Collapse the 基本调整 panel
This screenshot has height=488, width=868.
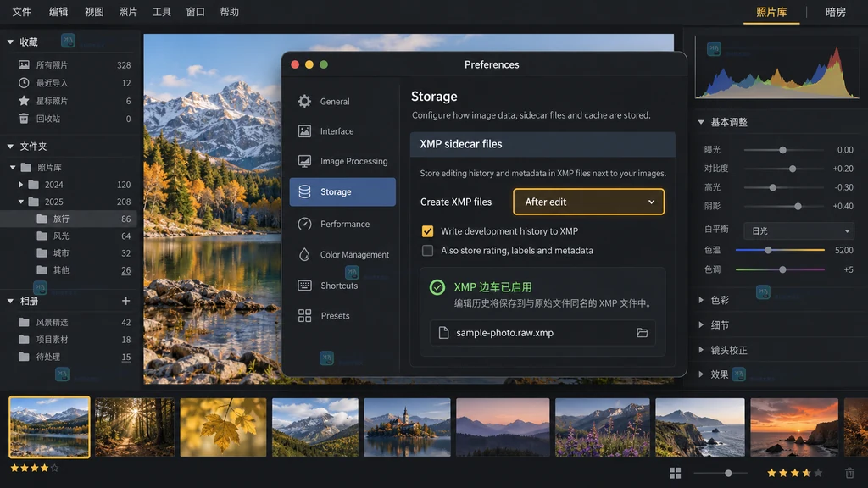[x=701, y=122]
